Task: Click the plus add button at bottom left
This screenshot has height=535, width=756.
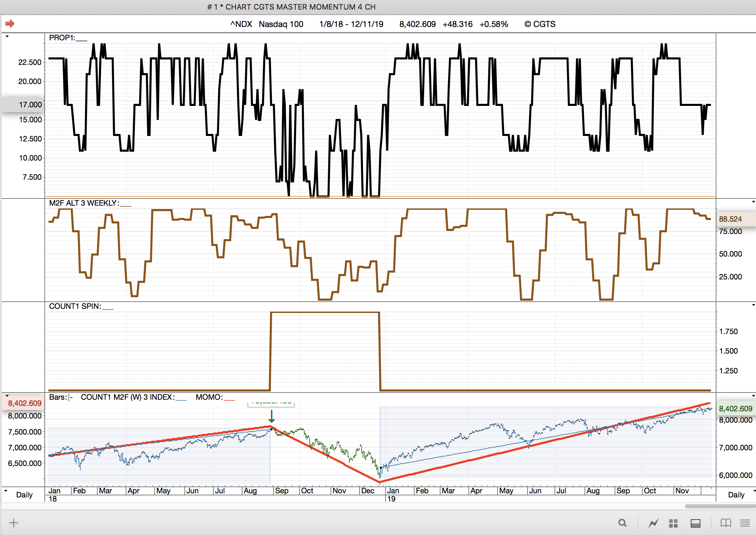Action: tap(14, 523)
